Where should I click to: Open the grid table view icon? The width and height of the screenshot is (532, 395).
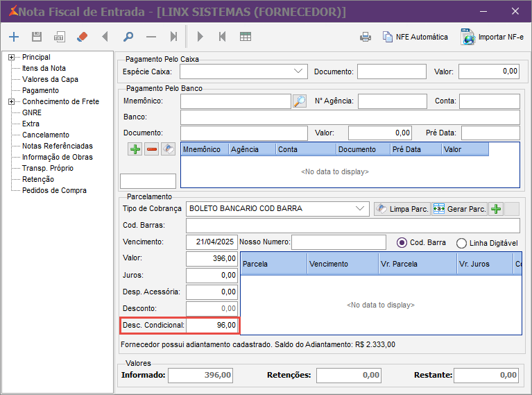(246, 37)
